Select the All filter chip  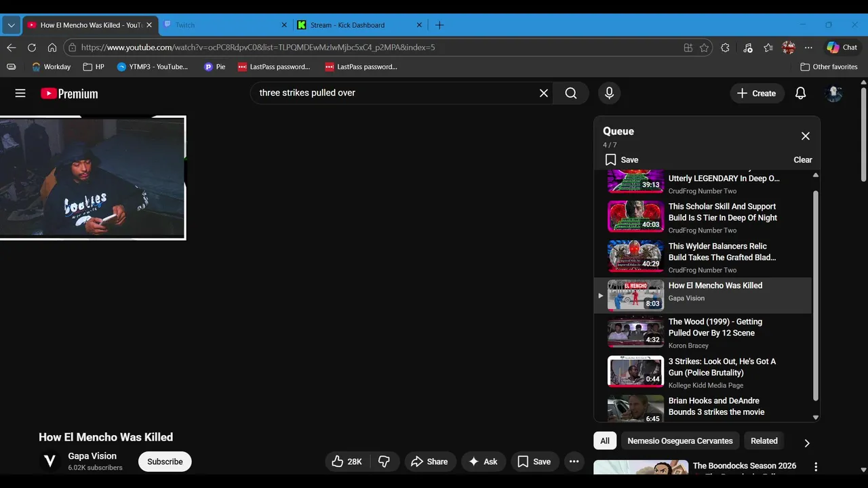pos(605,441)
